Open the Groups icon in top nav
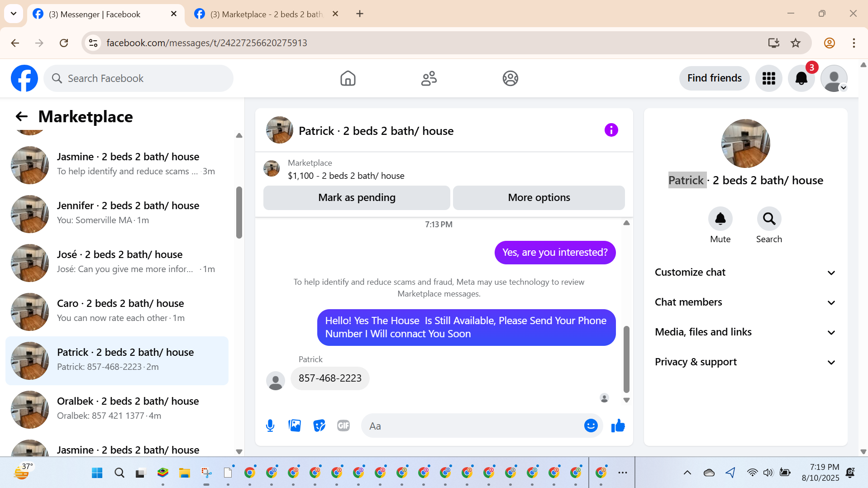The width and height of the screenshot is (868, 488). point(510,78)
